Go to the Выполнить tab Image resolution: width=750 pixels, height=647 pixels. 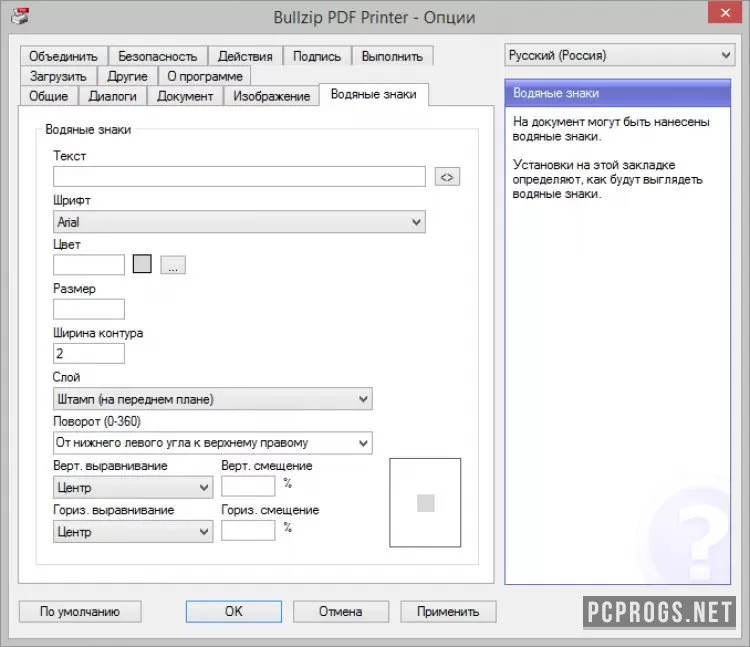pos(392,56)
